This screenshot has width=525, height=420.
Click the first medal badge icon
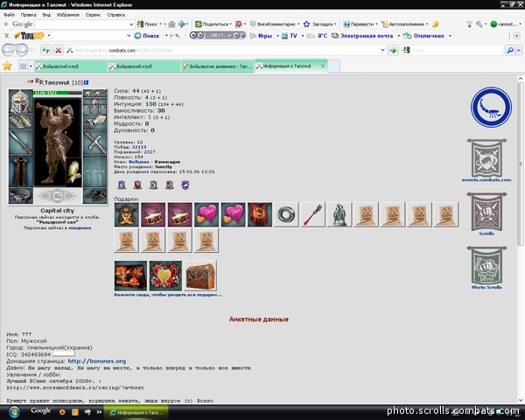(x=122, y=185)
